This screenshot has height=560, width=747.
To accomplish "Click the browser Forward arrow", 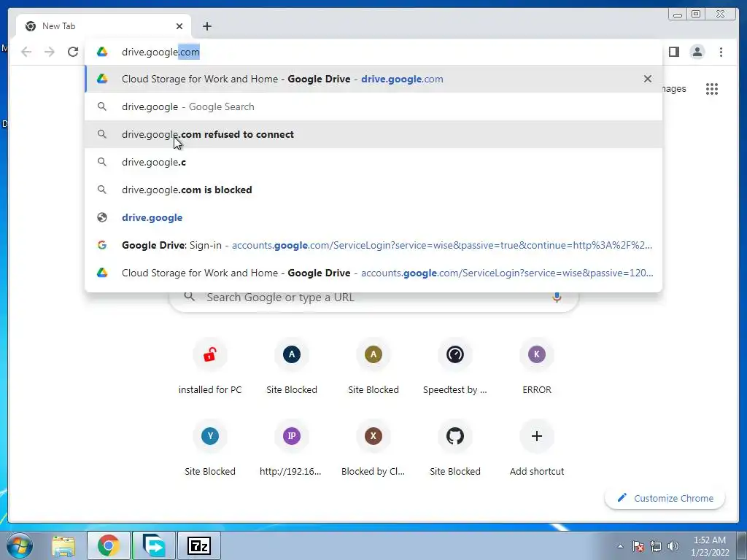I will (x=50, y=52).
